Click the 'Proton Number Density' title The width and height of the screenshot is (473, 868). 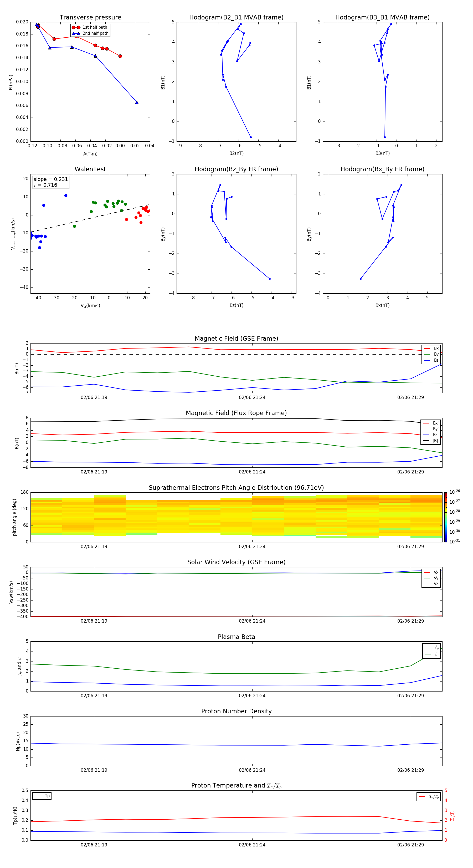point(236,711)
